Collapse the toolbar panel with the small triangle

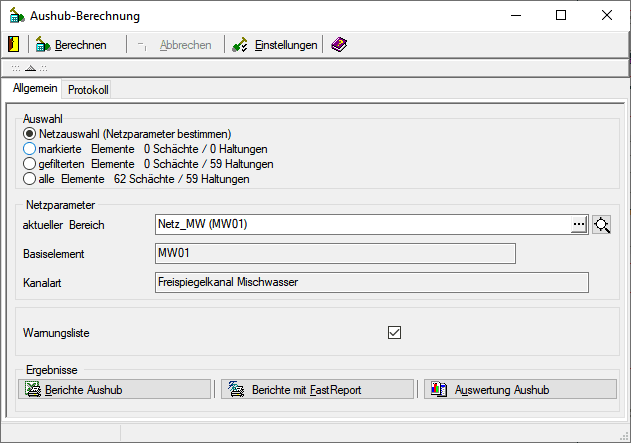click(x=30, y=68)
